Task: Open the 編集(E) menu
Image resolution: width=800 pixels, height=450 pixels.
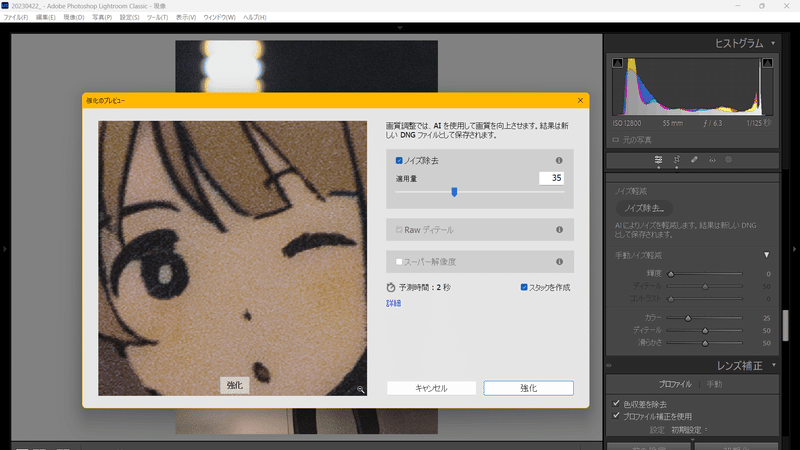Action: [45, 17]
